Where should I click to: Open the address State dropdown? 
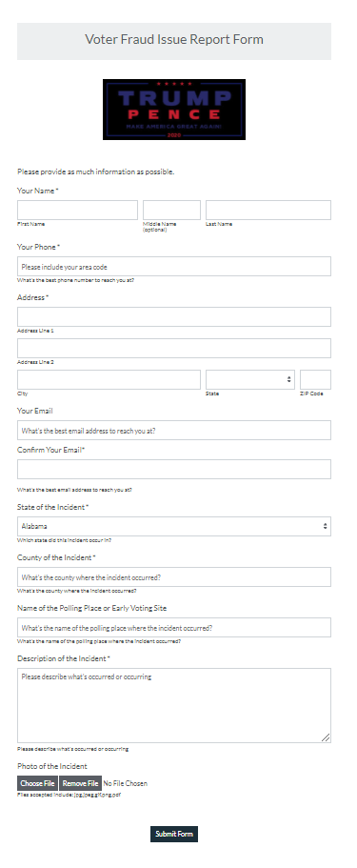250,380
